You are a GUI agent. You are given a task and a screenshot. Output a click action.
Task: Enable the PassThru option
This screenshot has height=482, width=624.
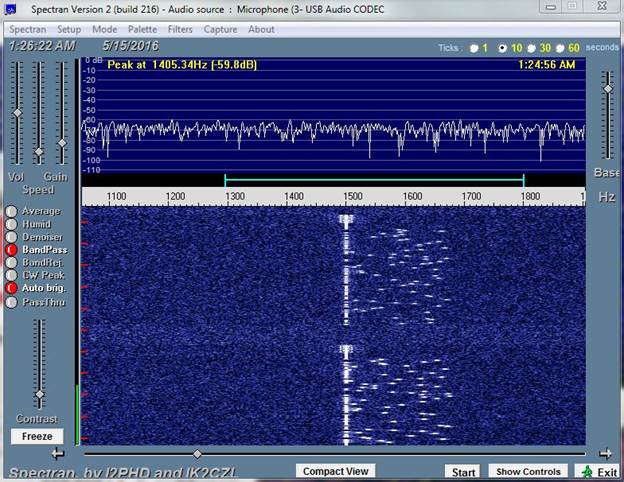click(x=12, y=301)
